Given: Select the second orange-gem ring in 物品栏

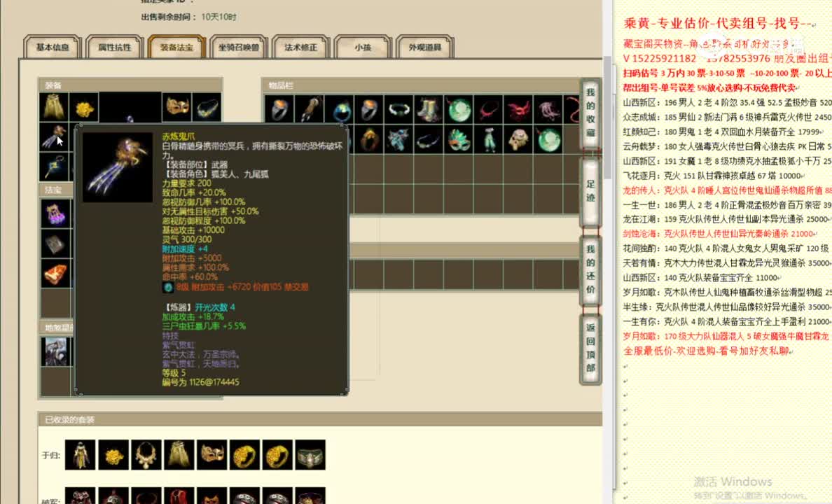Looking at the screenshot, I should tap(369, 109).
